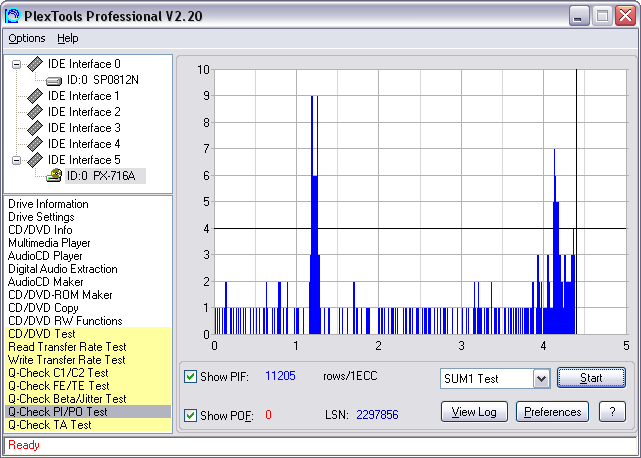Collapse the IDE Interface 0 tree node
Viewport: 641px width, 458px height.
(x=16, y=64)
